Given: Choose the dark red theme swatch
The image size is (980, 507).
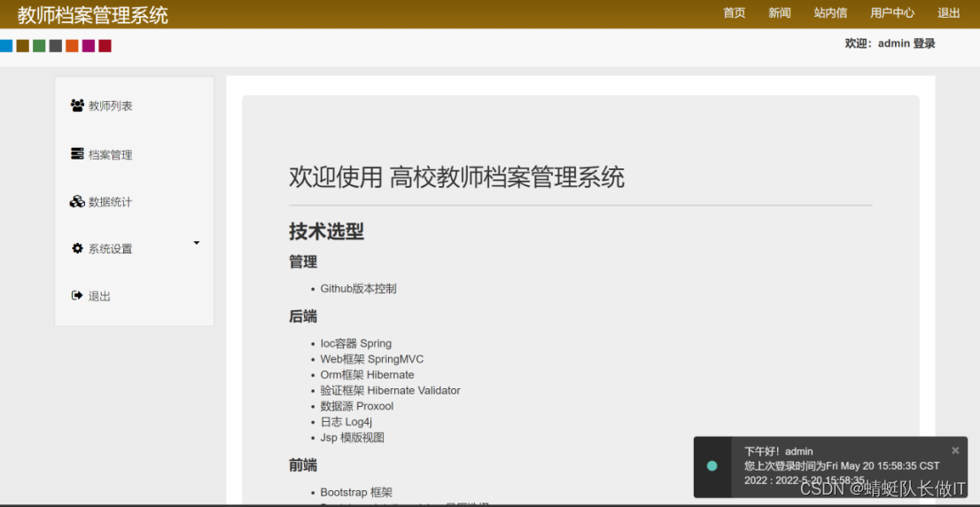Looking at the screenshot, I should [105, 45].
